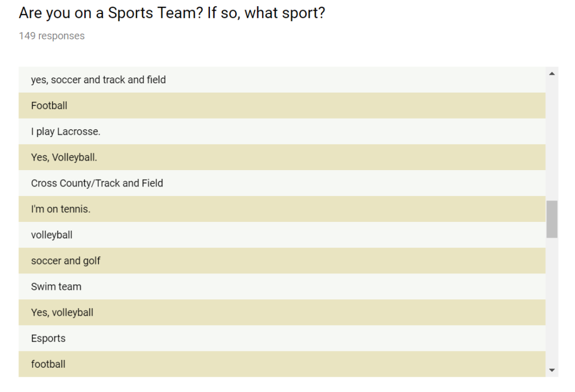
Task: Click blank area right of 'Esports' row
Action: tap(337, 338)
